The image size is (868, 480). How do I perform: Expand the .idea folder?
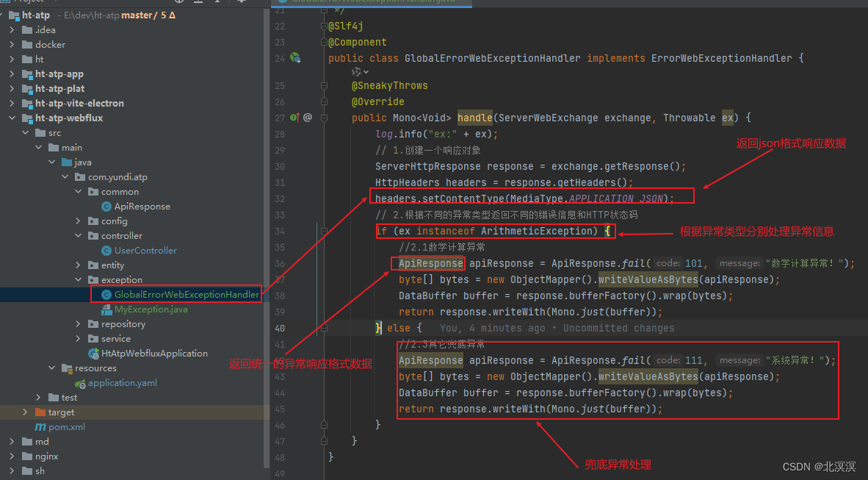12,30
